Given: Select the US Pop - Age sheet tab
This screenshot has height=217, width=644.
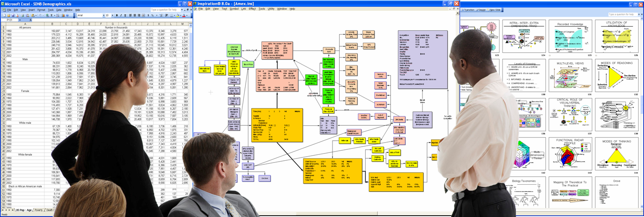Looking at the screenshot, I should (x=24, y=210).
